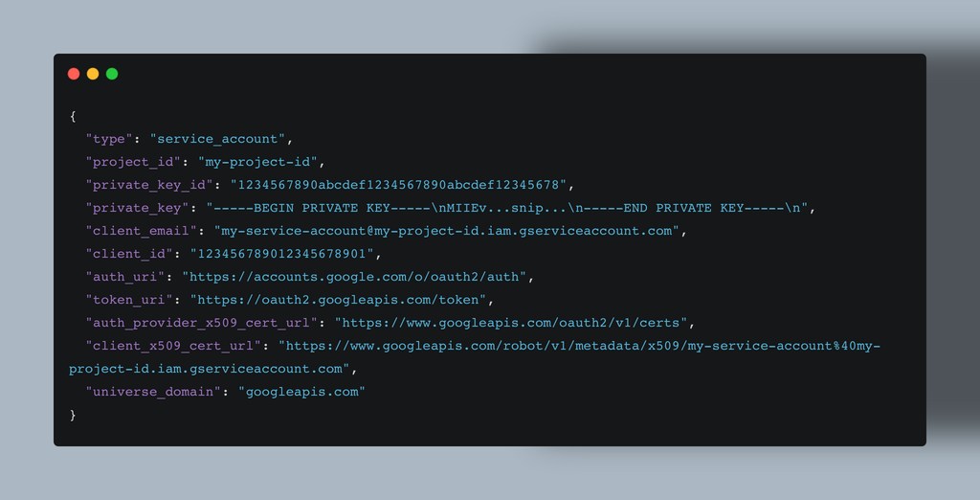Click the "client_x509_cert_url" key
The image size is (980, 500).
[173, 346]
